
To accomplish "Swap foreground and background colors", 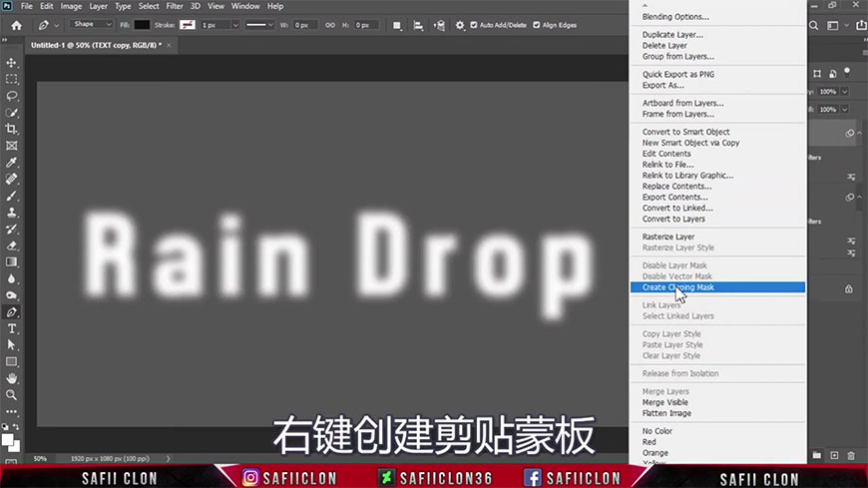I will click(x=16, y=427).
